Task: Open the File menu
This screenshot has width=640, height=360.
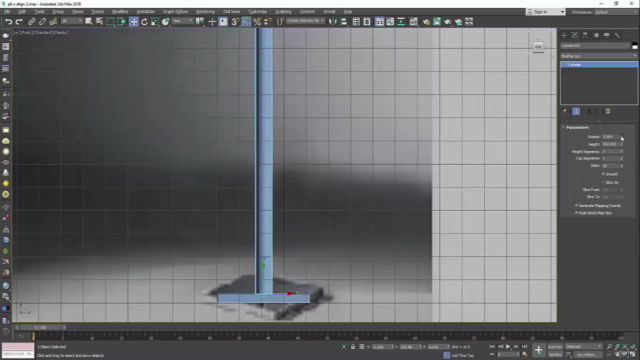Action: tap(7, 12)
